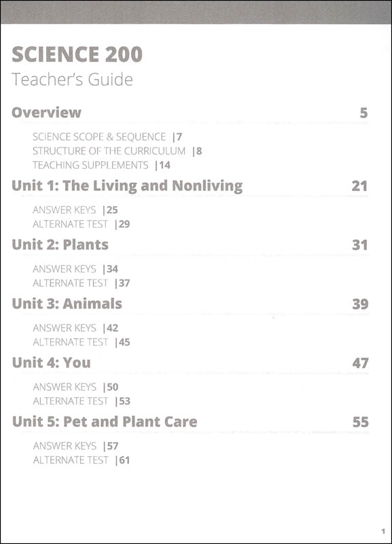Select Answer Keys page 42 entry
The image size is (392, 544).
click(x=75, y=328)
